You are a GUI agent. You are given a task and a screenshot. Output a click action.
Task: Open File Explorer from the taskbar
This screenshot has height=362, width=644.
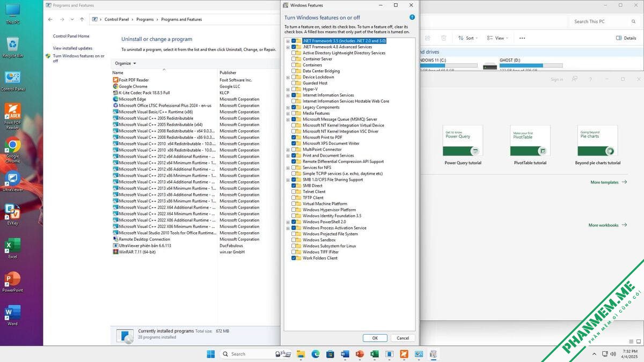click(301, 354)
